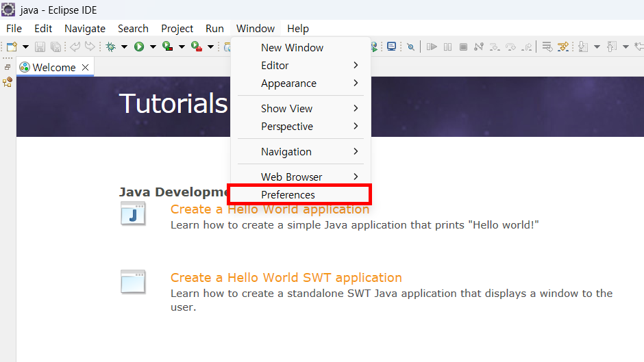Open the Run configurations dropdown arrow
Screen dimensions: 644x362
153,47
